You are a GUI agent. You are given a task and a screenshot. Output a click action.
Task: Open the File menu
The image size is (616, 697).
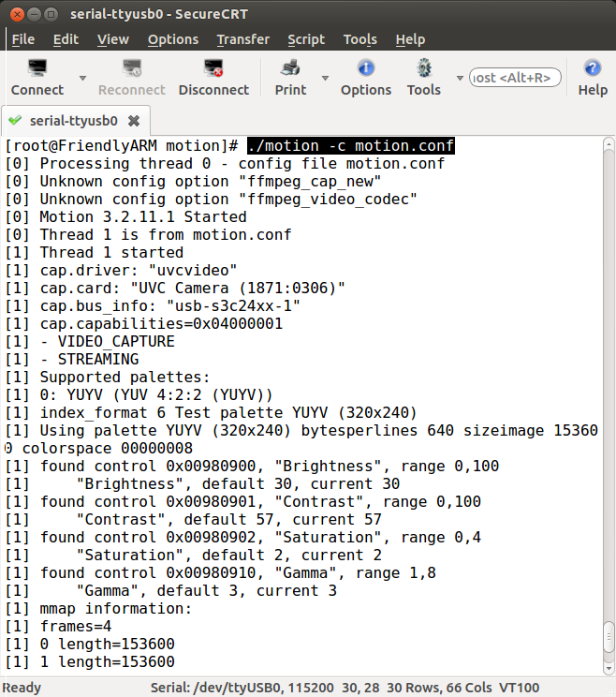23,39
